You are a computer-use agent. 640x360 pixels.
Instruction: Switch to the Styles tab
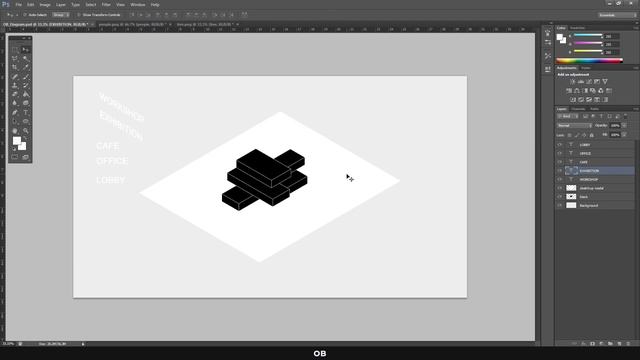point(586,68)
